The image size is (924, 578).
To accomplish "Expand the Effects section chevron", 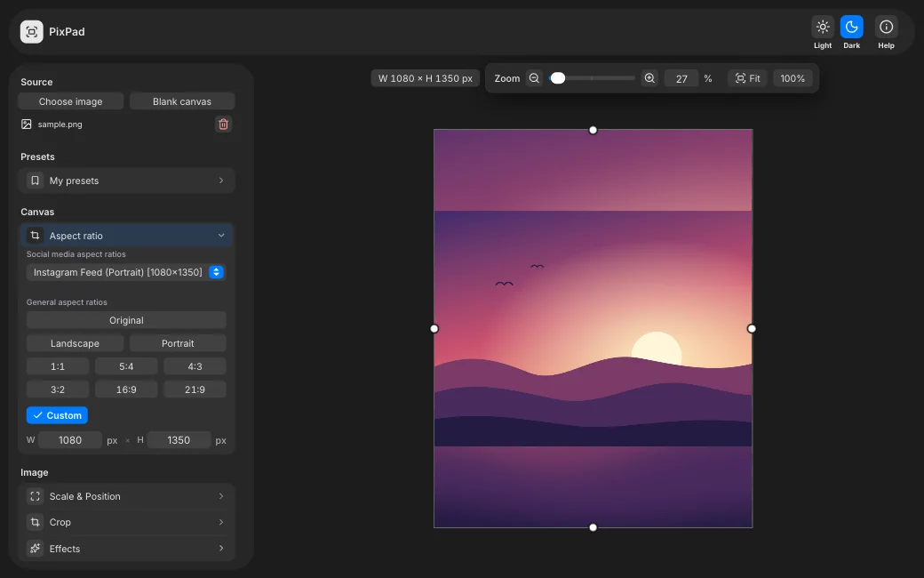I will tap(221, 549).
